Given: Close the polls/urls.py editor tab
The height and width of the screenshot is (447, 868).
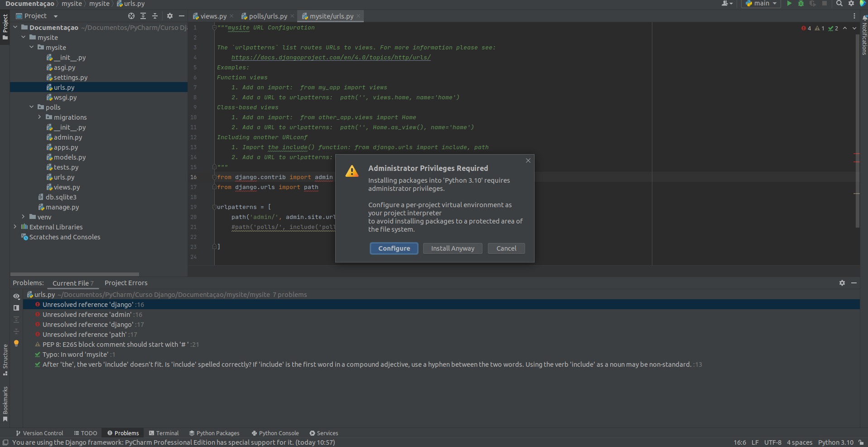Looking at the screenshot, I should [x=292, y=16].
